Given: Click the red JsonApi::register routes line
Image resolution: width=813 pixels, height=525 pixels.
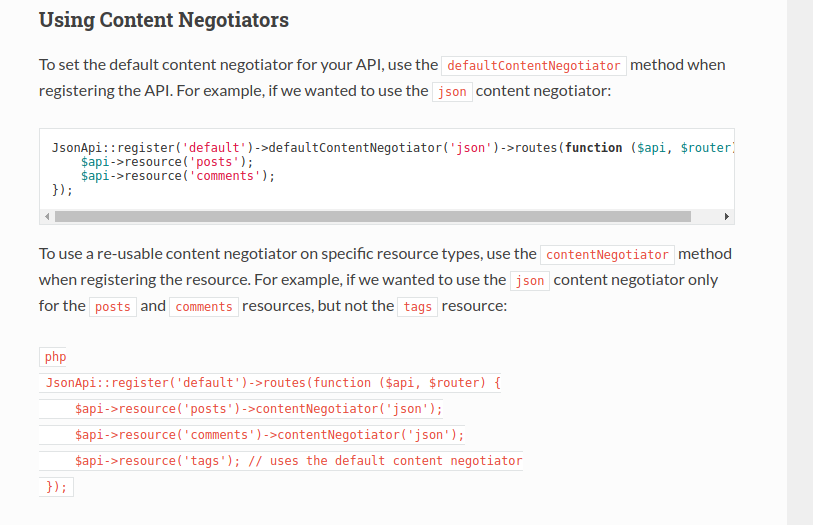Looking at the screenshot, I should click(x=270, y=383).
